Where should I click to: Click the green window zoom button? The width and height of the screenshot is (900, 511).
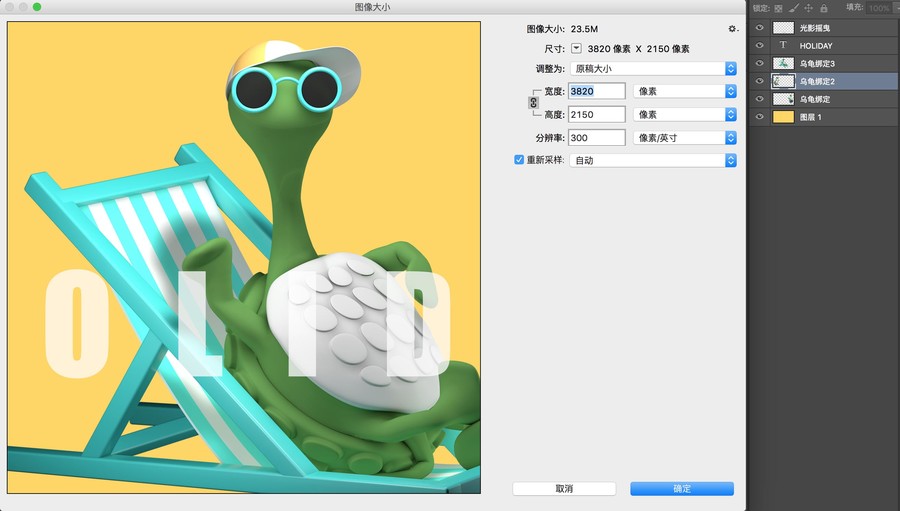[x=37, y=7]
